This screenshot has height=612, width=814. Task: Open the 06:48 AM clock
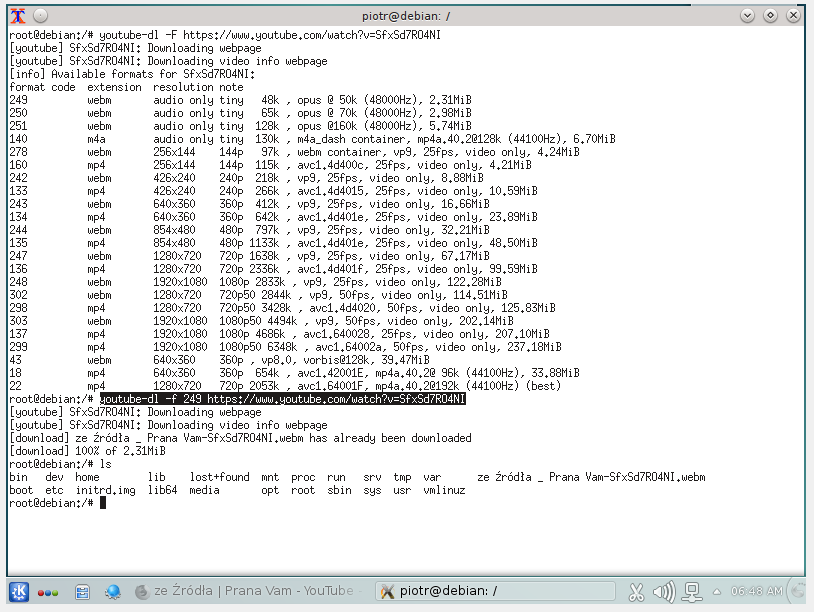pyautogui.click(x=756, y=591)
